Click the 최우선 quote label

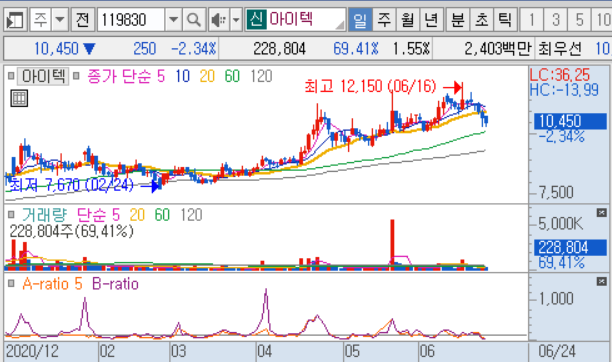(560, 49)
